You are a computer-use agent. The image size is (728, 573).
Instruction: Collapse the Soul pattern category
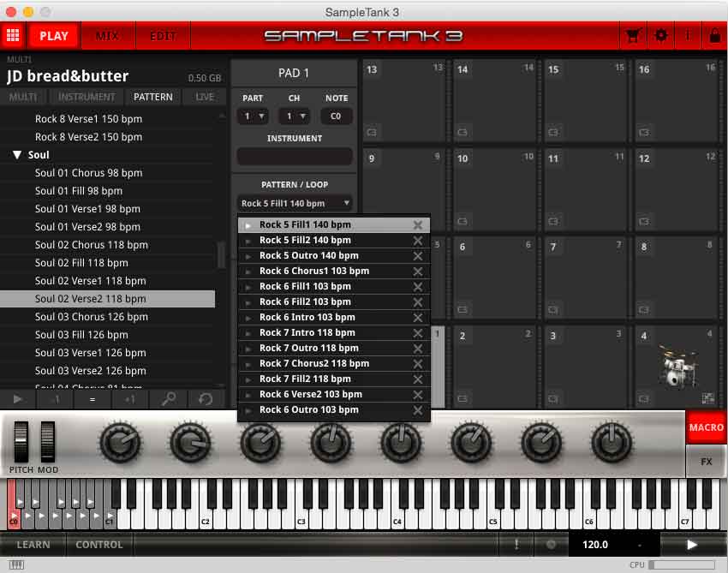click(17, 155)
